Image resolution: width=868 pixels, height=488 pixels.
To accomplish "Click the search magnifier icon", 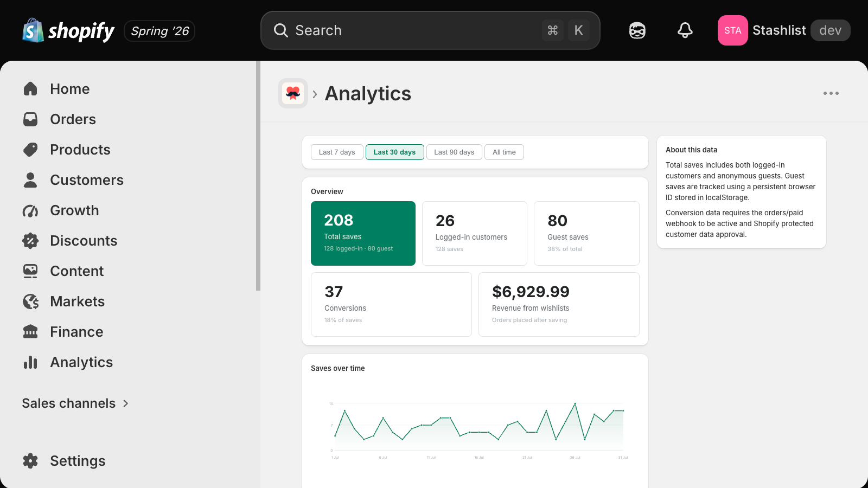I will [280, 30].
